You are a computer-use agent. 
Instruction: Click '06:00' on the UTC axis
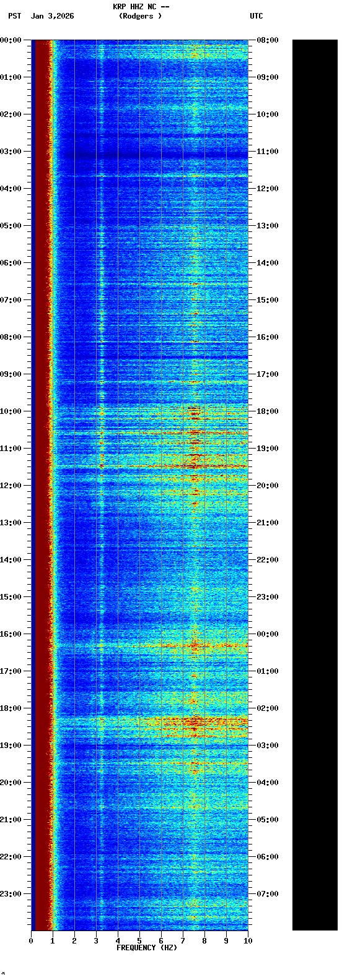(x=268, y=857)
